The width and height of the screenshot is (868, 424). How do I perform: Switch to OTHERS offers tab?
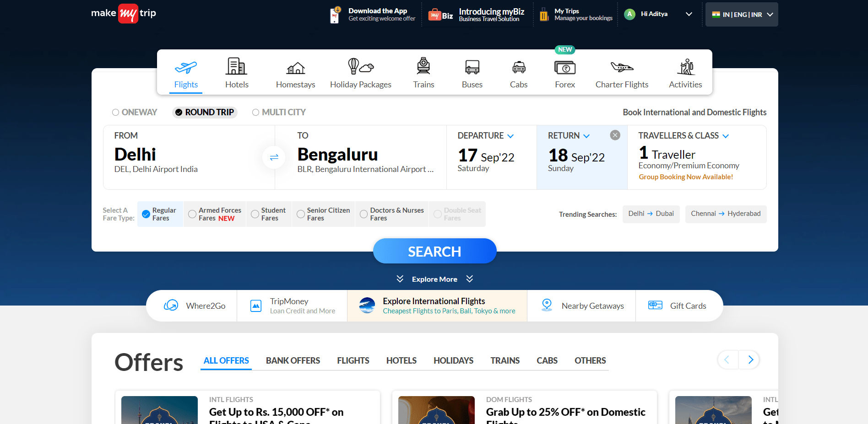(x=590, y=360)
